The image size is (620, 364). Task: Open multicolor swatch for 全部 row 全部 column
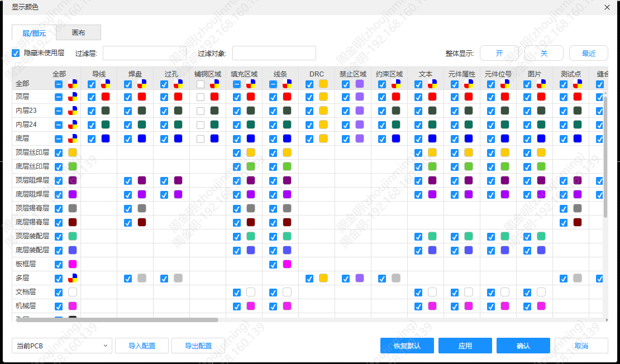[x=73, y=84]
